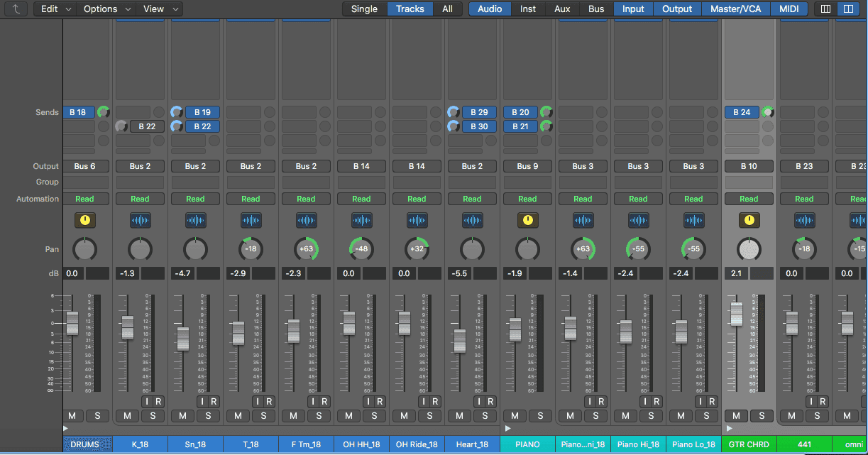Switch mixer to Single mode

coord(364,9)
